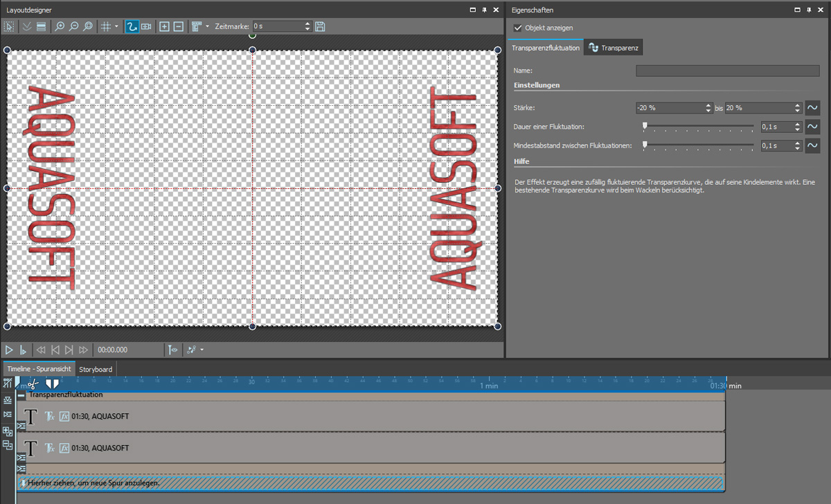
Task: Click the curve button next to Stärke
Action: [x=812, y=108]
